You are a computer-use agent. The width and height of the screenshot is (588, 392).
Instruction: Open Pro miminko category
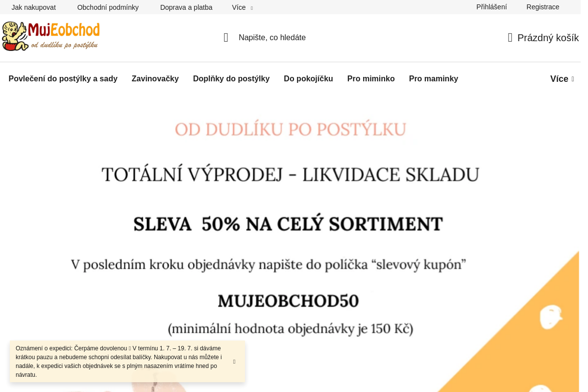pyautogui.click(x=371, y=79)
